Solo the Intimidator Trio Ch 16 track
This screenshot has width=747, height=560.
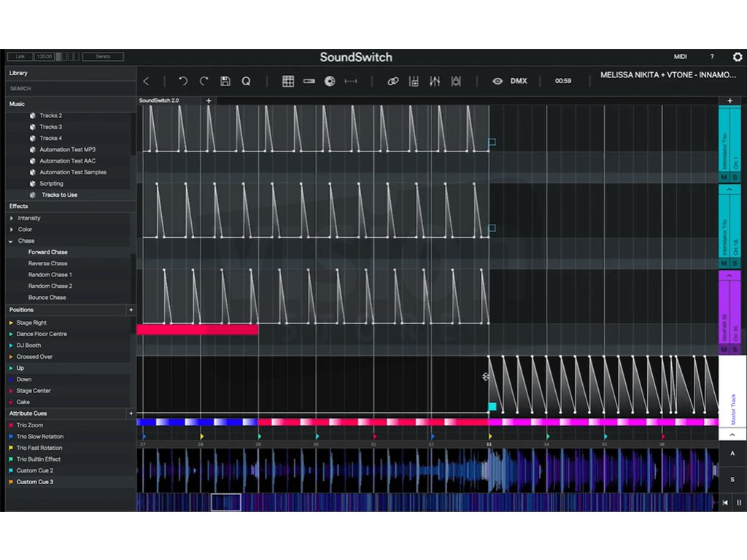735,263
